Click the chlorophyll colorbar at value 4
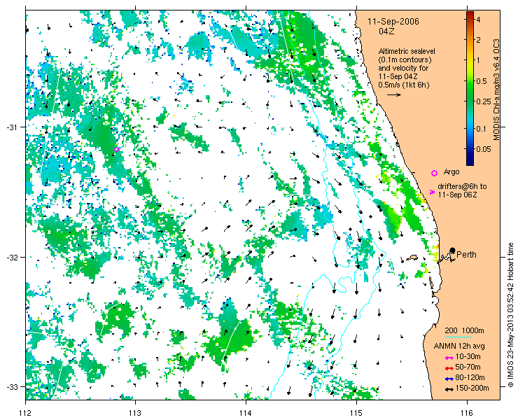 click(470, 20)
